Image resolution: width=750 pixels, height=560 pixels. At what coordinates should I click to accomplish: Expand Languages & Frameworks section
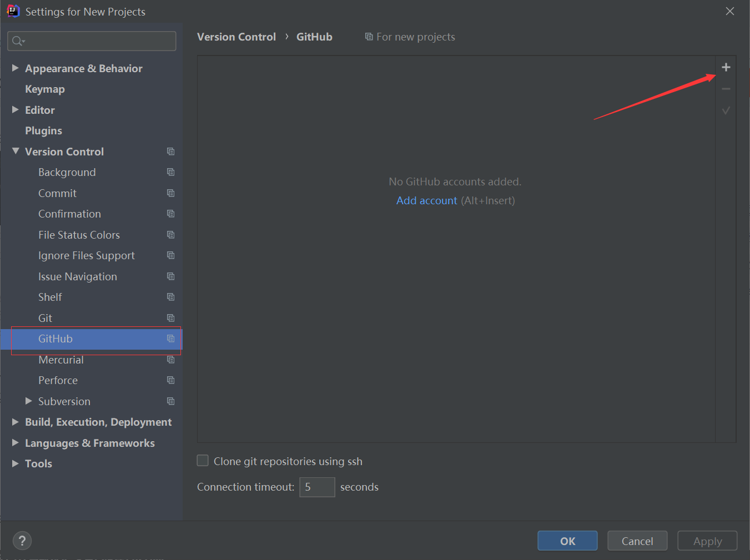tap(16, 442)
